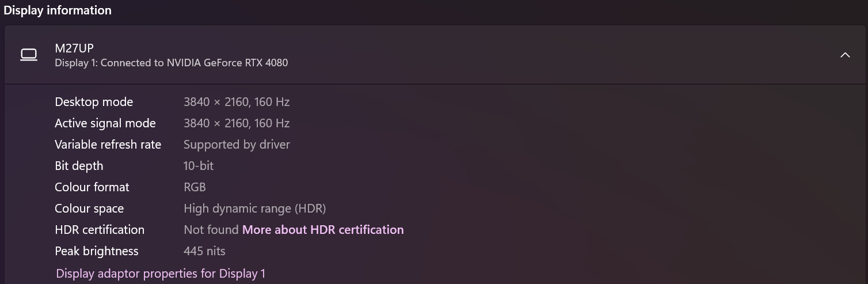Screen dimensions: 868x284
Task: Click the Desktop mode resolution value
Action: click(237, 102)
